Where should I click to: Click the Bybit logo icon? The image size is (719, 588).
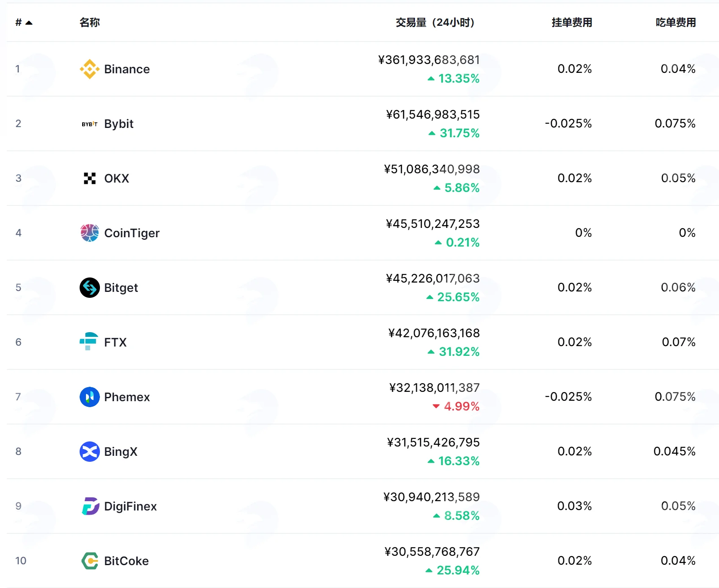pos(89,124)
